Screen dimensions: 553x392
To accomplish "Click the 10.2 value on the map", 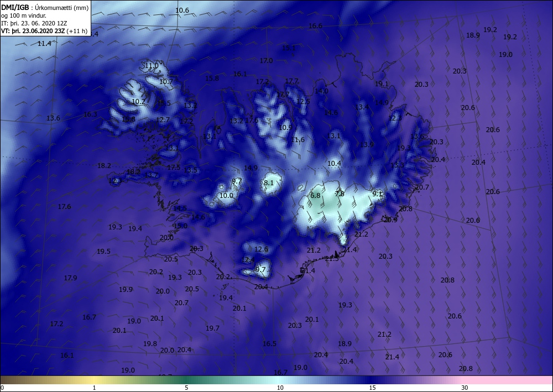I will 139,101.
